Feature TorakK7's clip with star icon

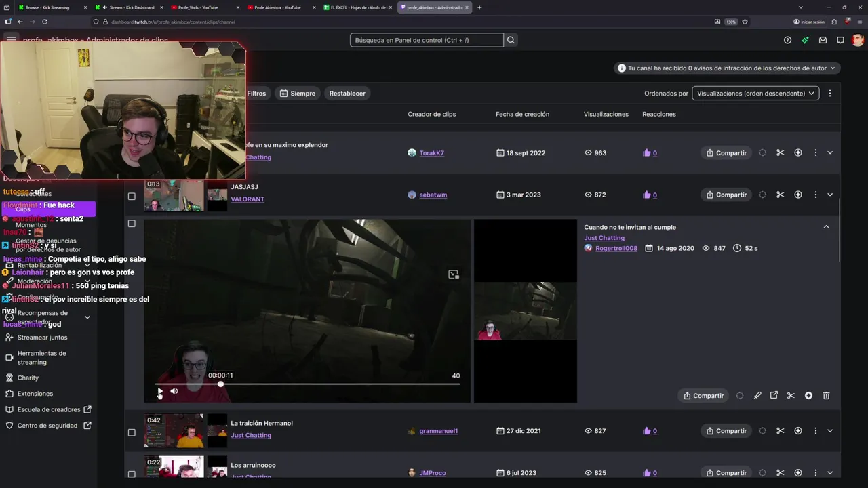(x=798, y=153)
